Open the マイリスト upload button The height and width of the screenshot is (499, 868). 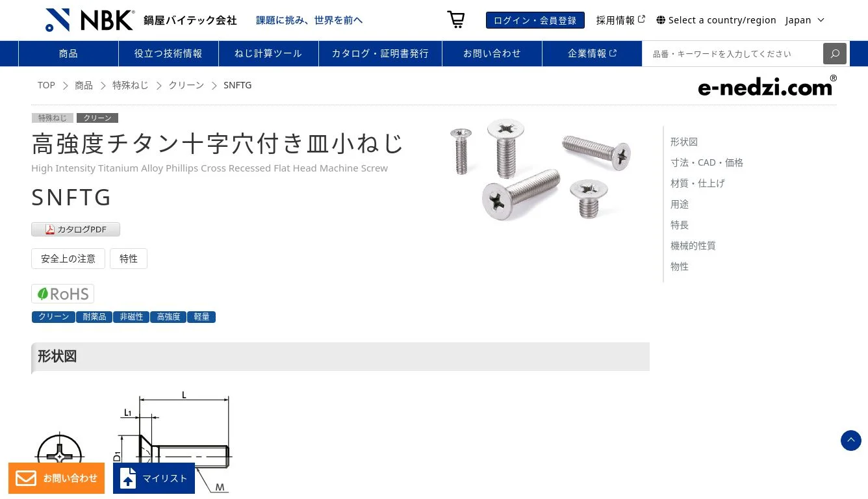coord(154,478)
